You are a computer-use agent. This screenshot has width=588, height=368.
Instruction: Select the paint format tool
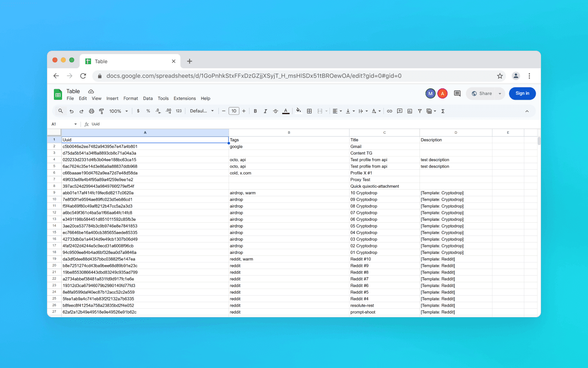pos(101,111)
